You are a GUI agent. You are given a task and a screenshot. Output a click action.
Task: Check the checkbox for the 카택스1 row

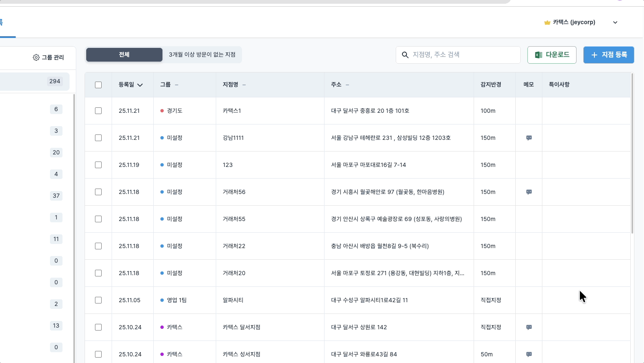pos(98,111)
